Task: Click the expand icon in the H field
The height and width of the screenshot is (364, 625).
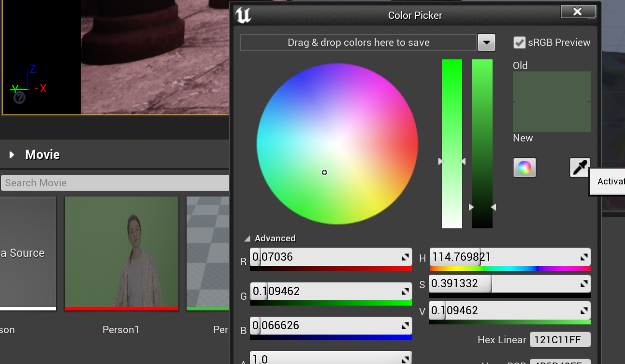Action: [x=584, y=257]
